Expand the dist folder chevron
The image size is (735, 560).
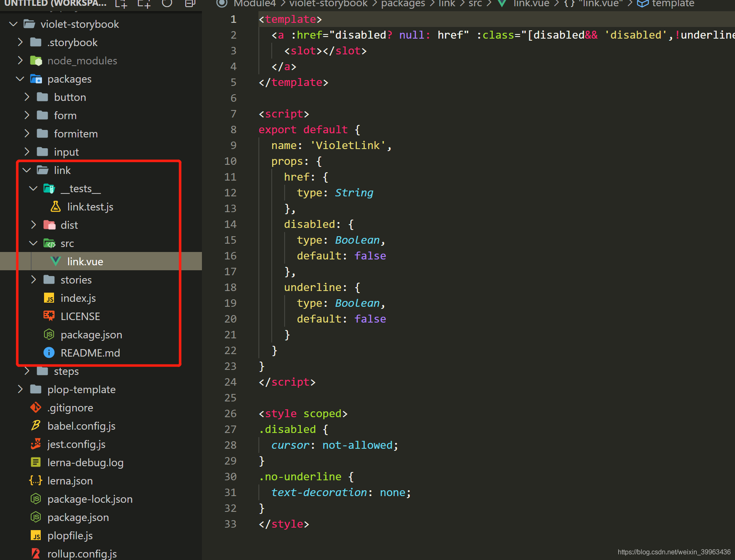click(33, 225)
